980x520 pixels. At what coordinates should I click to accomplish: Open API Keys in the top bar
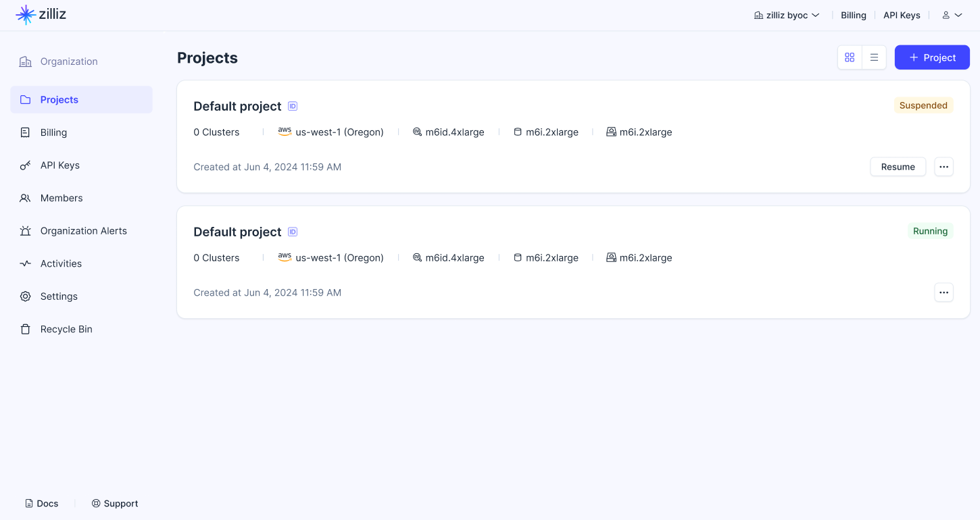[x=902, y=15]
